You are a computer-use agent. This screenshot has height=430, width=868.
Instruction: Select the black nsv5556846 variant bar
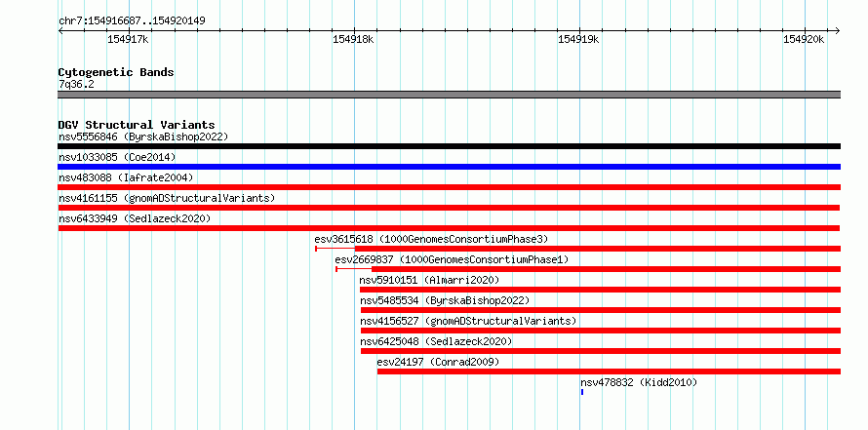click(449, 146)
